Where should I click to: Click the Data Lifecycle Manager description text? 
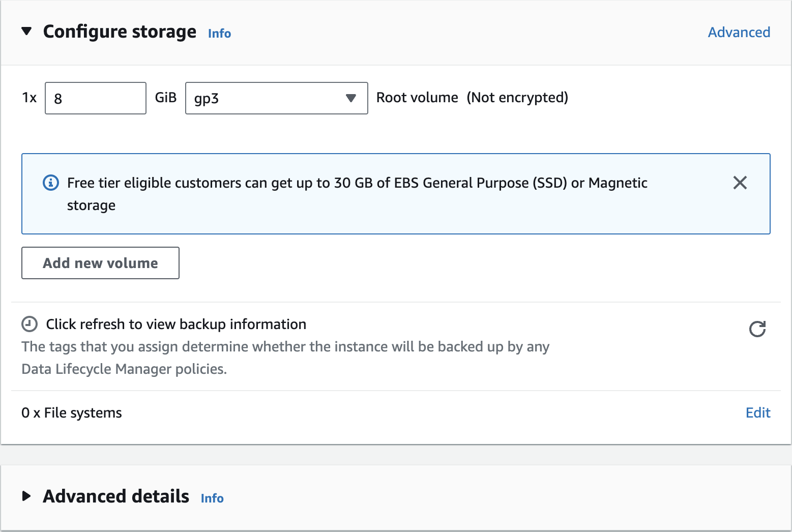[285, 358]
